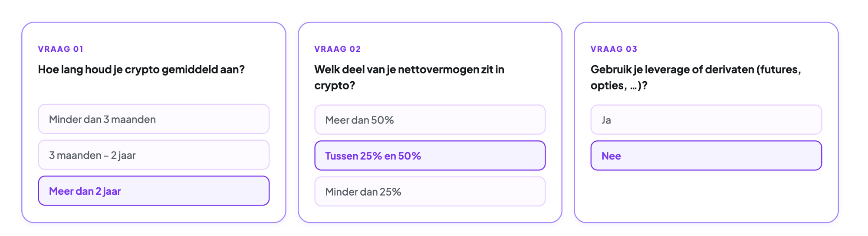Click the 'VRAAG 01' label
This screenshot has height=236, width=868.
coord(61,49)
